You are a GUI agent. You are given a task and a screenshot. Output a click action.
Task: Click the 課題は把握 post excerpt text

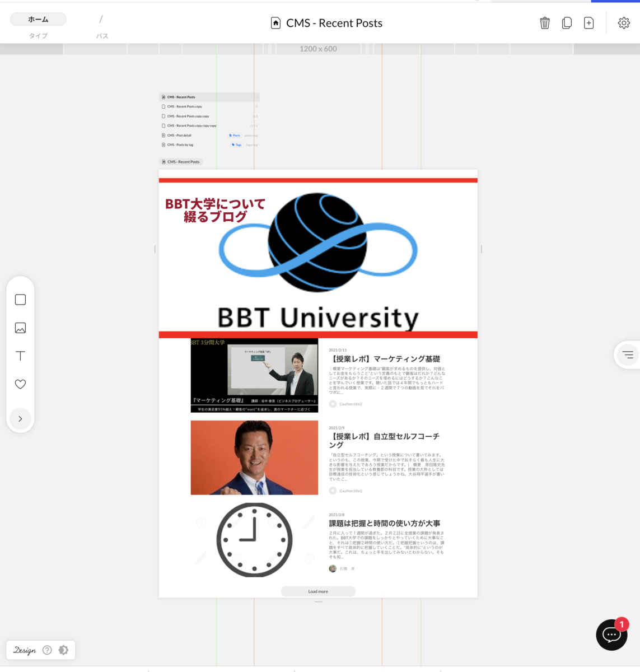pos(387,545)
